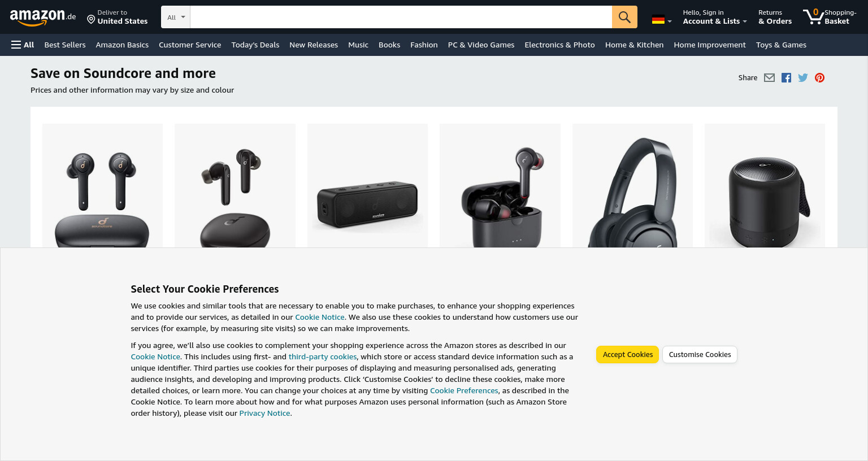This screenshot has width=868, height=461.
Task: Open the All hamburger menu
Action: (x=23, y=45)
